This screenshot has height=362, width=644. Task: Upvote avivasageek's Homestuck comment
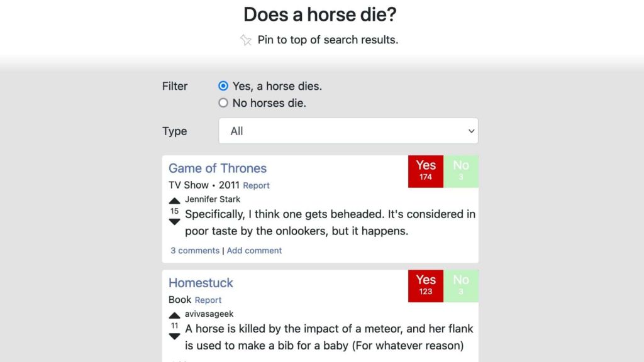click(175, 315)
